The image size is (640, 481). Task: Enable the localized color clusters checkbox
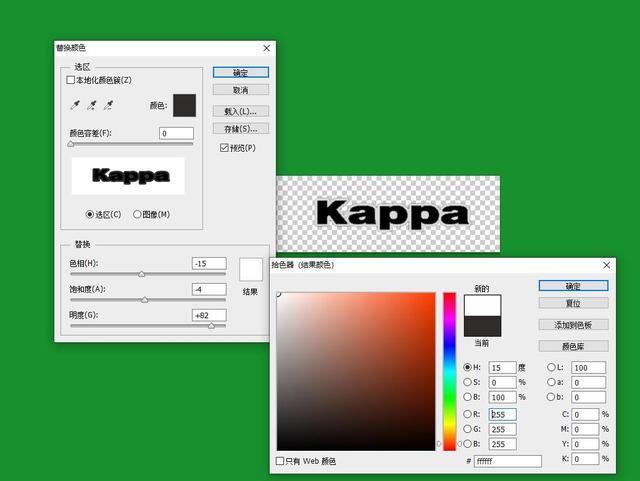pos(70,80)
